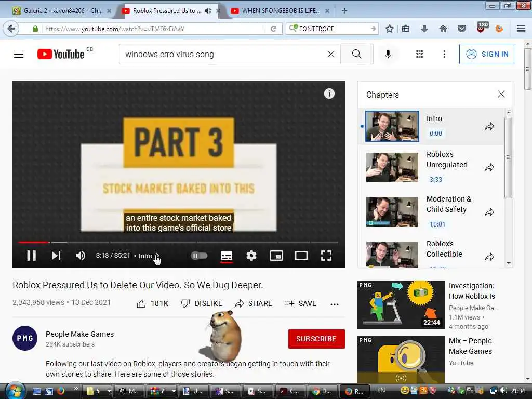Viewport: 532px width, 399px height.
Task: Open YouTube apps grid
Action: (x=419, y=54)
